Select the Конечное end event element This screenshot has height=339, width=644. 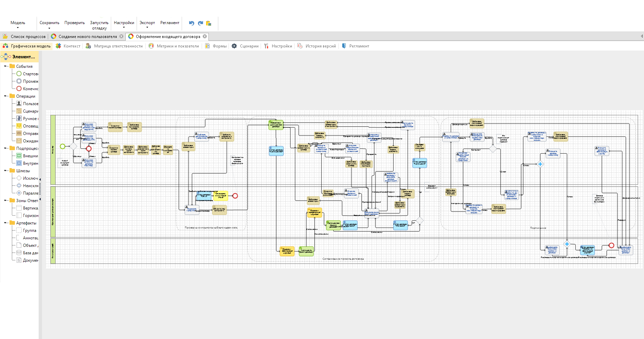pos(27,88)
